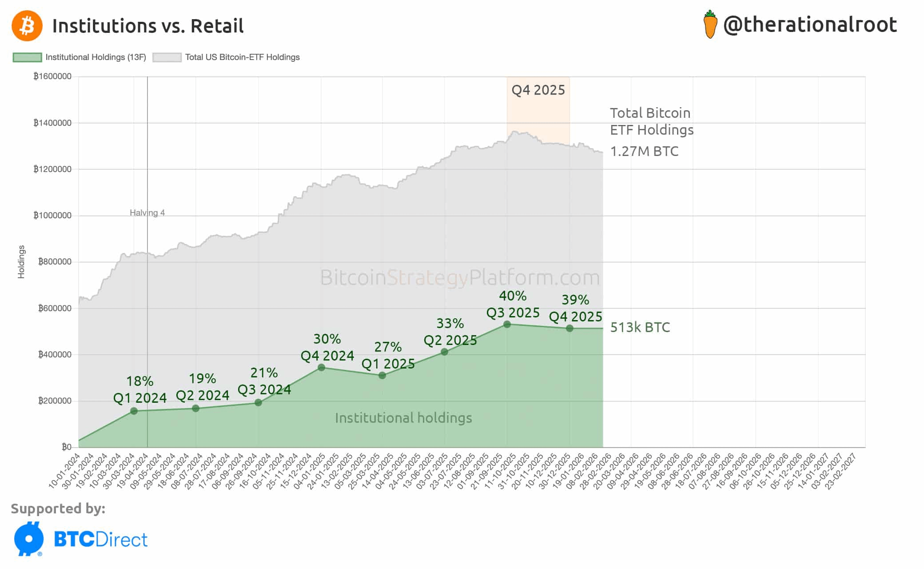The width and height of the screenshot is (924, 569).
Task: Toggle Institutional Holdings (13F) legend entry
Action: 96,57
